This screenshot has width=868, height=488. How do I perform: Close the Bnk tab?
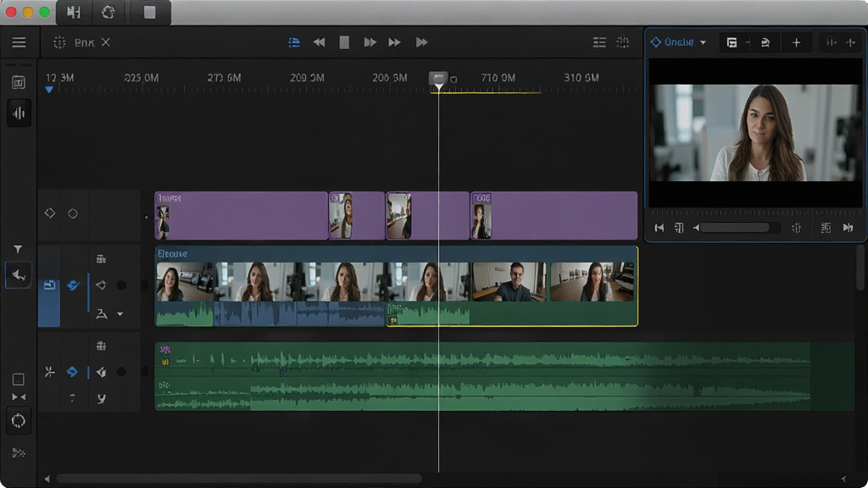(x=106, y=42)
